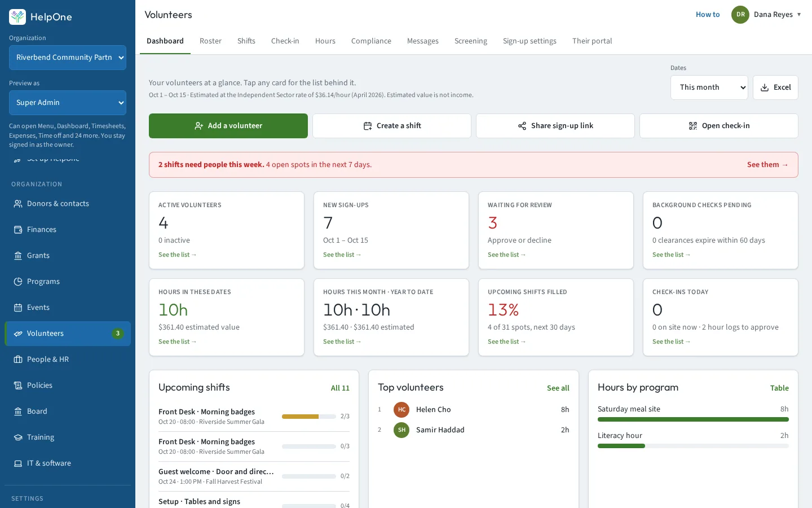Click See the list under Hours in These Dates

(178, 342)
